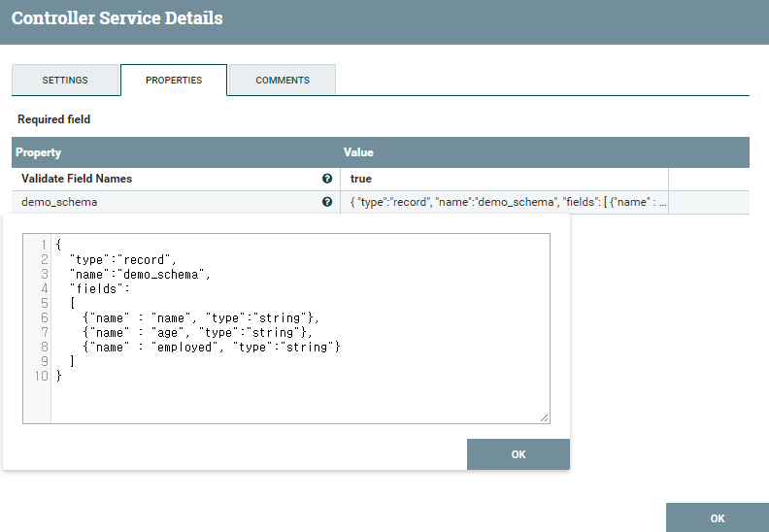Open the COMMENTS tab
The height and width of the screenshot is (532, 769).
283,80
